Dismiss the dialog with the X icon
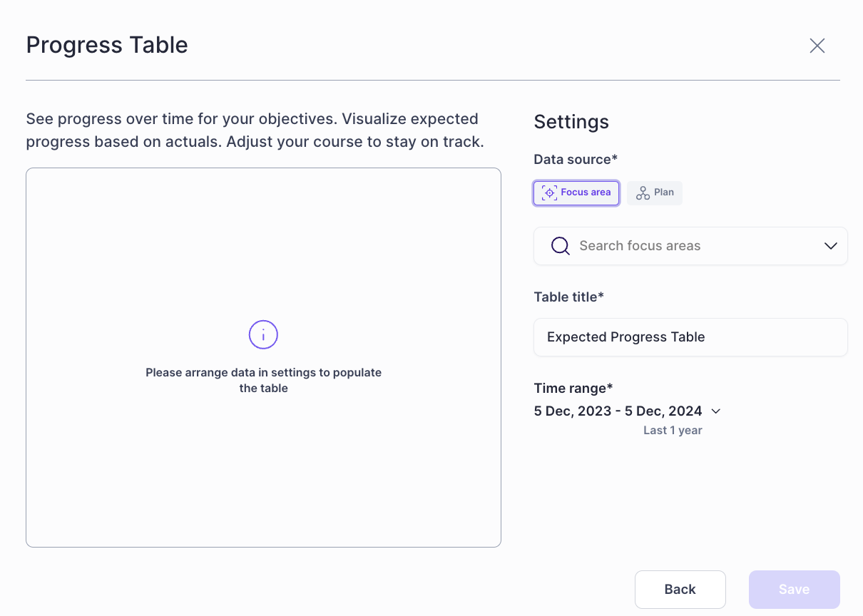 tap(817, 45)
